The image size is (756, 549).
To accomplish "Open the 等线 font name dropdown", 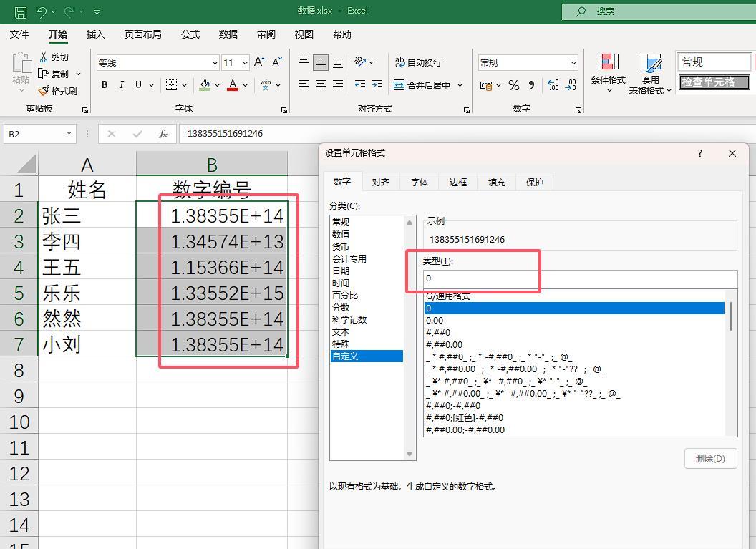I will [215, 63].
